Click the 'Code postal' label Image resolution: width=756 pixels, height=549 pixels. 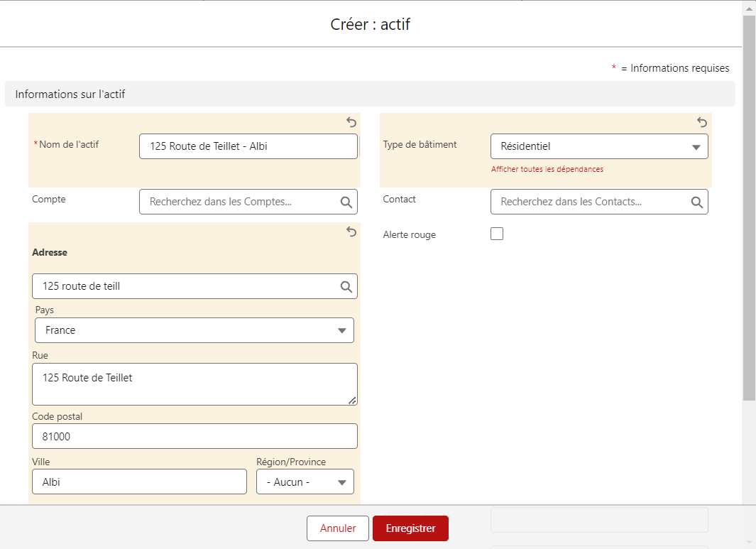point(57,416)
